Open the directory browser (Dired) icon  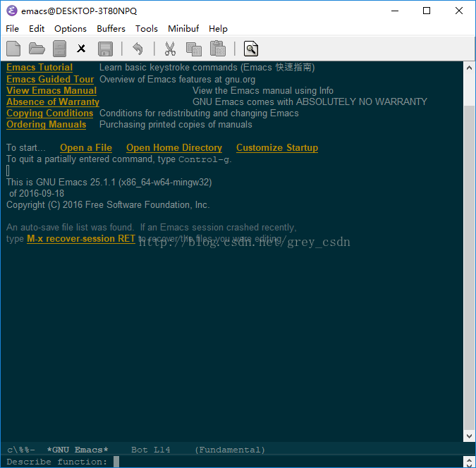(59, 49)
